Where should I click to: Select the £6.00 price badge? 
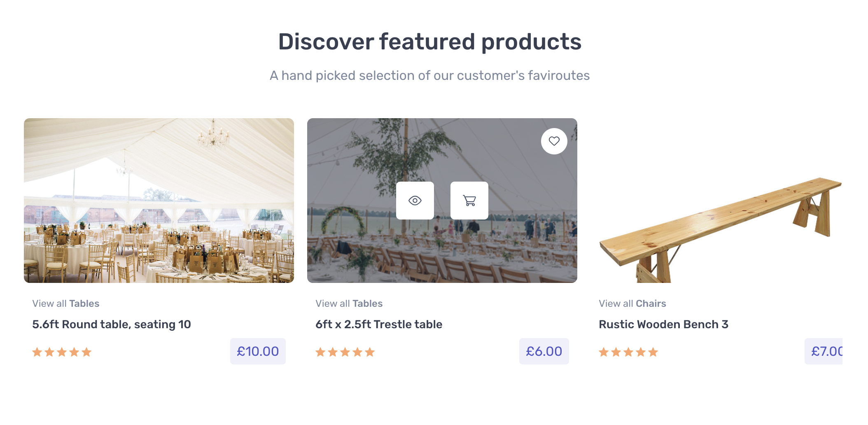click(x=544, y=351)
